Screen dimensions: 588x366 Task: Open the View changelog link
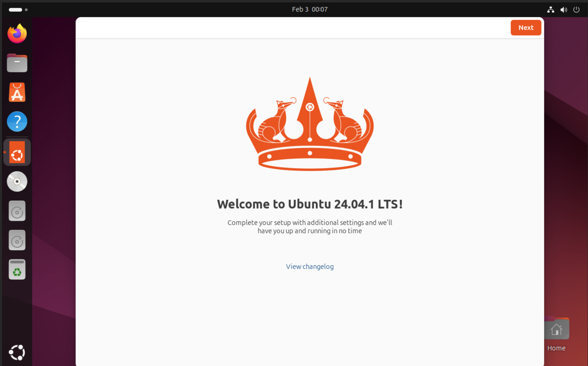(x=310, y=266)
